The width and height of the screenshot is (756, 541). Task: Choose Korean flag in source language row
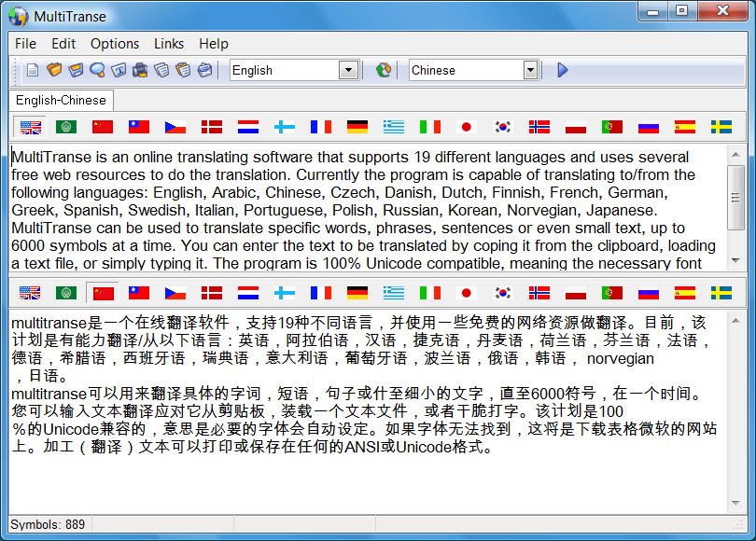click(x=503, y=127)
